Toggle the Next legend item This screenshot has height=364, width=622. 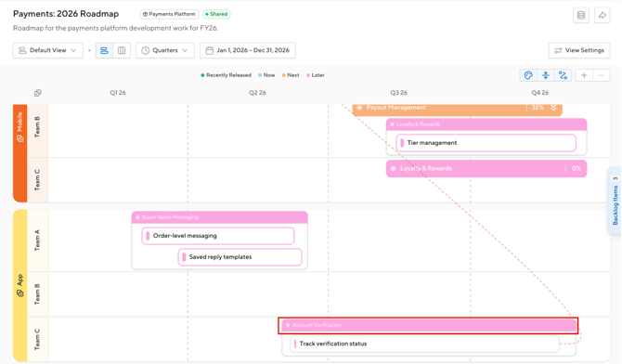(291, 75)
